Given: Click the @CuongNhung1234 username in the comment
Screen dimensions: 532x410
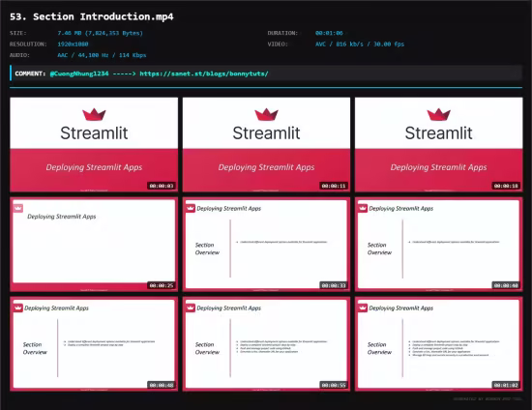Looking at the screenshot, I should (x=79, y=73).
